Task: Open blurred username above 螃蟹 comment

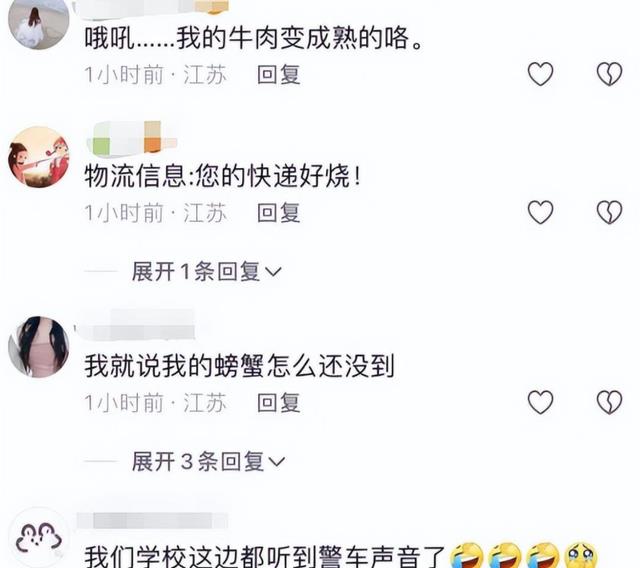Action: [x=136, y=325]
